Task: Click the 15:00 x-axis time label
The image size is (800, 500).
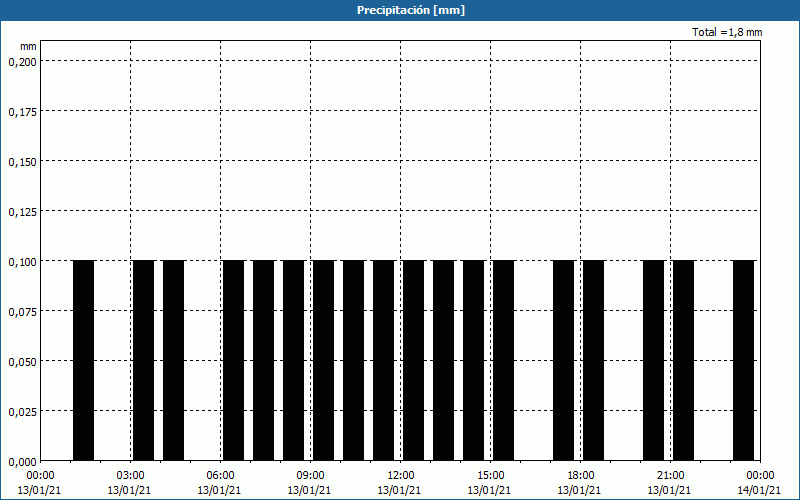Action: [x=491, y=476]
